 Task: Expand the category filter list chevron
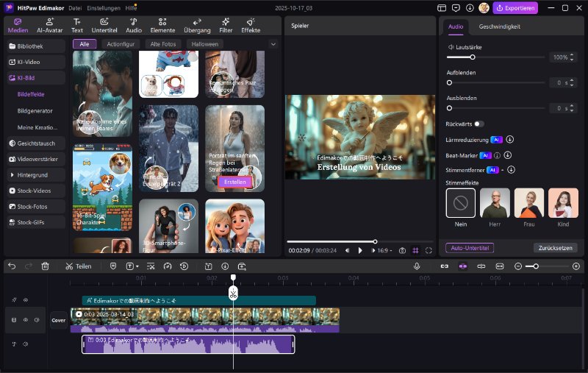(x=273, y=44)
